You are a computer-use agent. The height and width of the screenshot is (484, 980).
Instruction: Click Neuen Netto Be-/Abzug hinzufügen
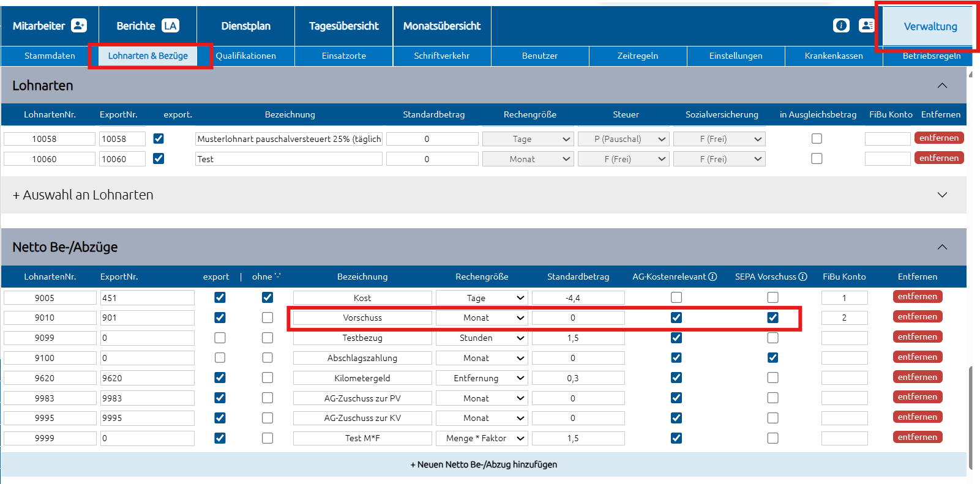point(484,464)
